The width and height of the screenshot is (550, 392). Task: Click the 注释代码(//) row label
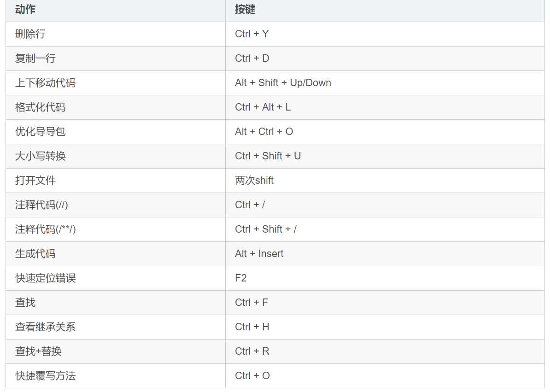click(41, 205)
